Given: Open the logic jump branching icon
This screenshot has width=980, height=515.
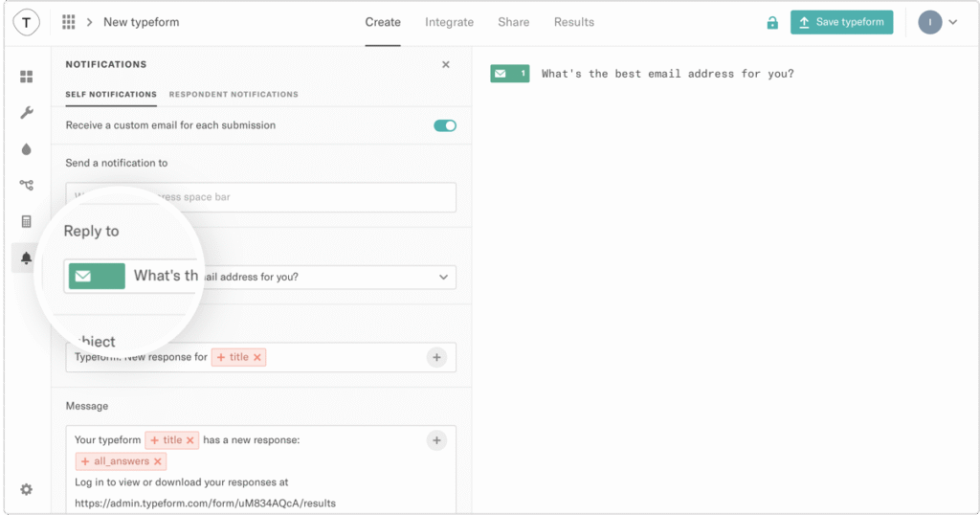Looking at the screenshot, I should [26, 185].
